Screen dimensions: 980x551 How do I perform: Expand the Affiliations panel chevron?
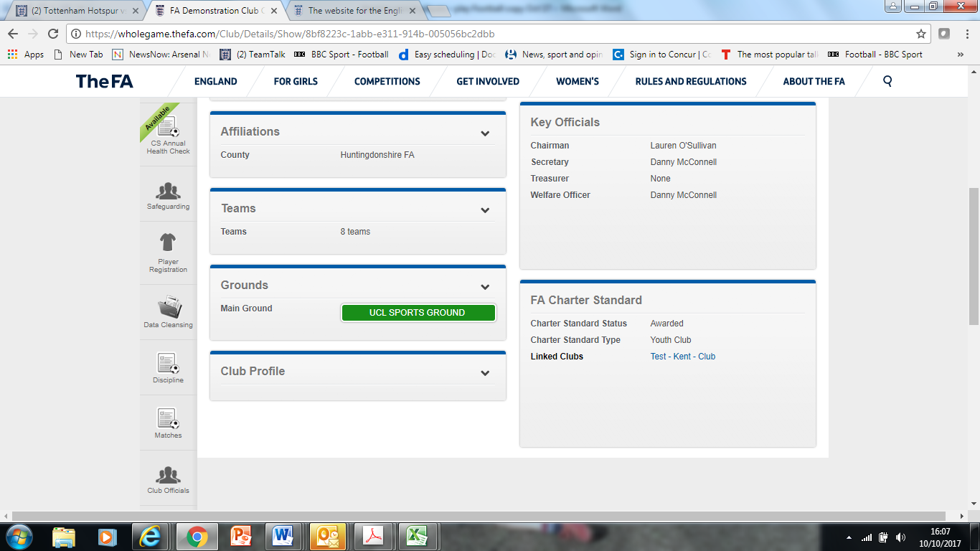(485, 133)
